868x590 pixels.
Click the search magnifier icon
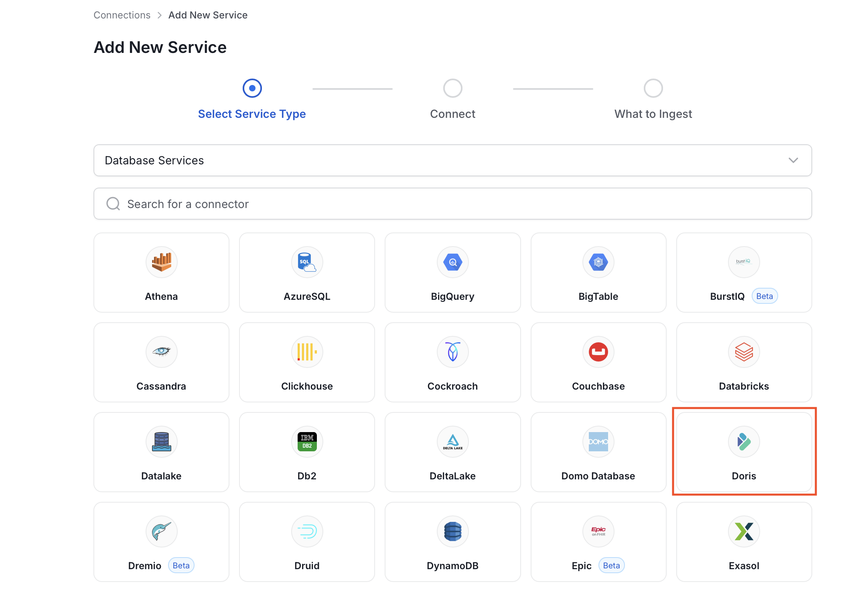pyautogui.click(x=113, y=204)
